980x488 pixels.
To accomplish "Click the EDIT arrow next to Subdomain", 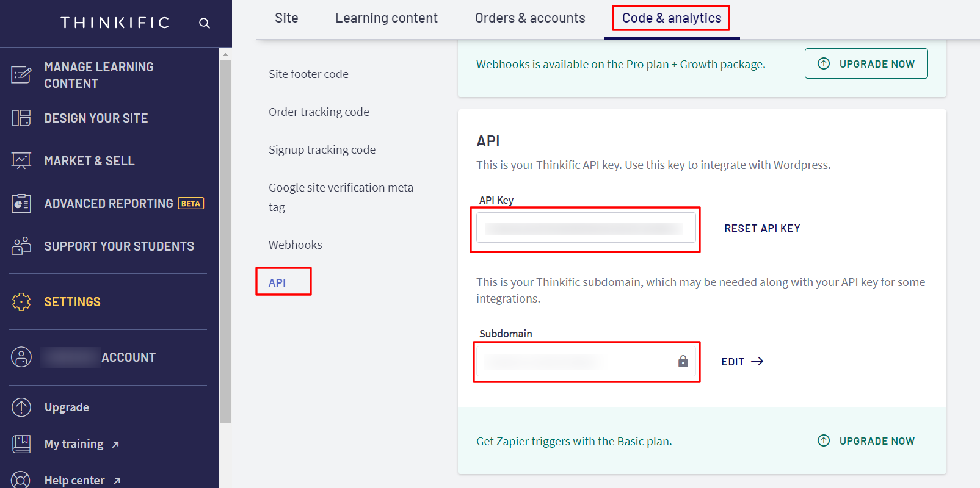I will pyautogui.click(x=741, y=361).
